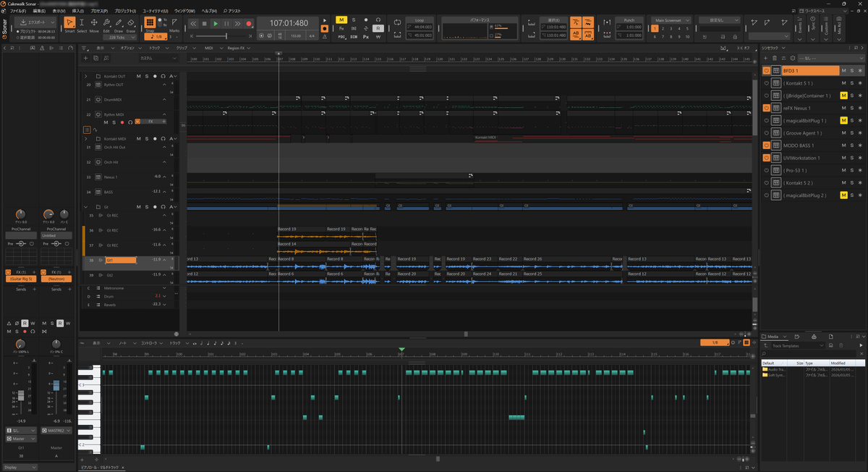Screen dimensions: 868x472
Task: Click the Master output selector in the Gt1 strip
Action: 21,439
